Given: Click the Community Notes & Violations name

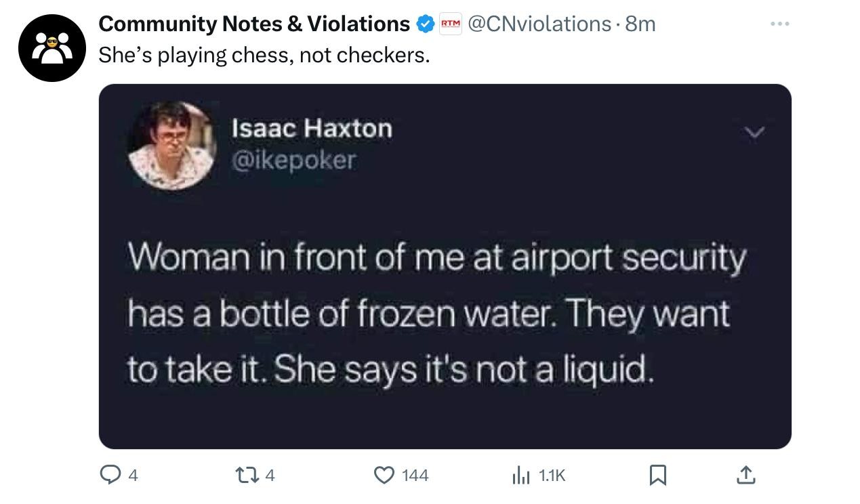Looking at the screenshot, I should tap(254, 24).
